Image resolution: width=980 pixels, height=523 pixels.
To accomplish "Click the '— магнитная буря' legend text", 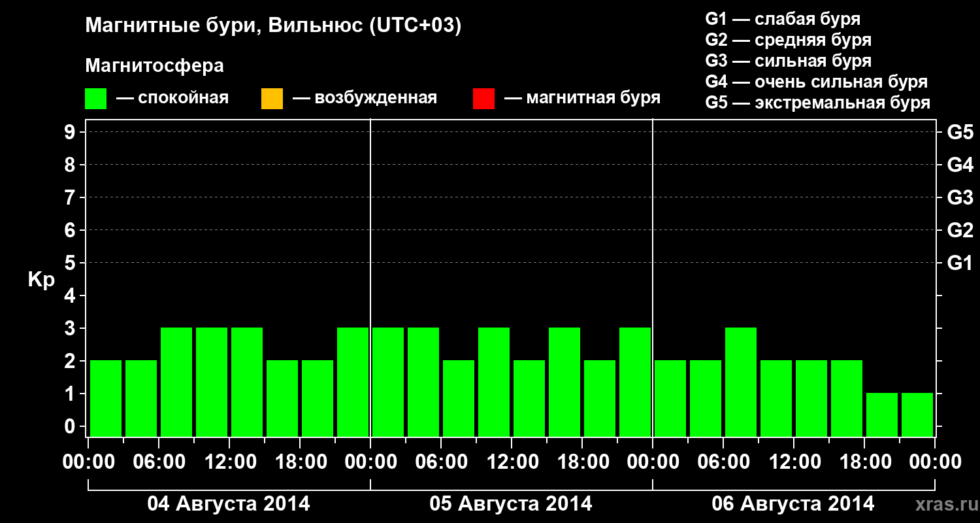I will 582,98.
